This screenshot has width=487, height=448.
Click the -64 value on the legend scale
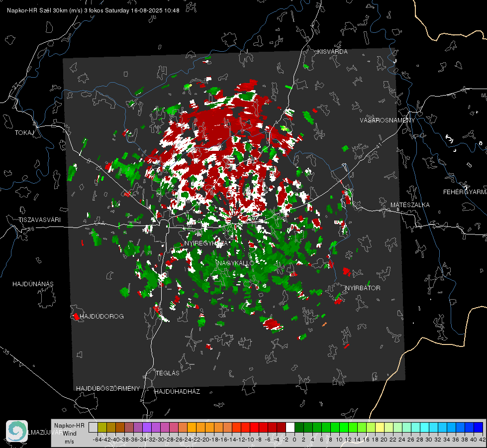[x=97, y=440]
